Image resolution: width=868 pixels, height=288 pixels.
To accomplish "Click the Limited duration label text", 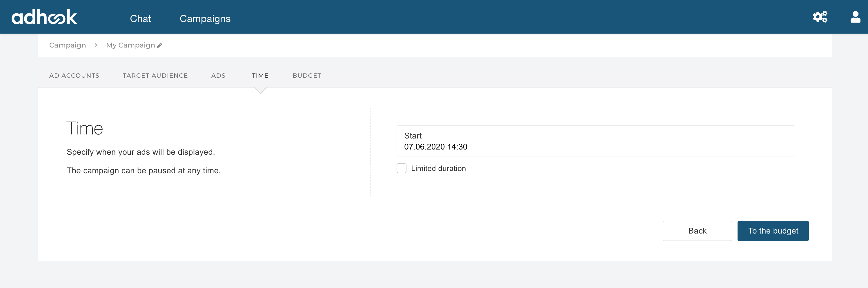I will pyautogui.click(x=438, y=168).
